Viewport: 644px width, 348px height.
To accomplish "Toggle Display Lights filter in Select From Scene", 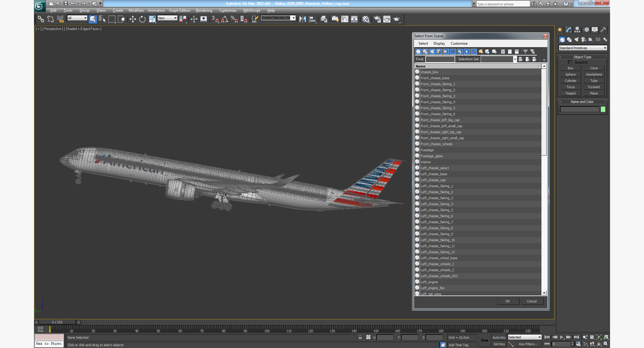I will pyautogui.click(x=432, y=51).
